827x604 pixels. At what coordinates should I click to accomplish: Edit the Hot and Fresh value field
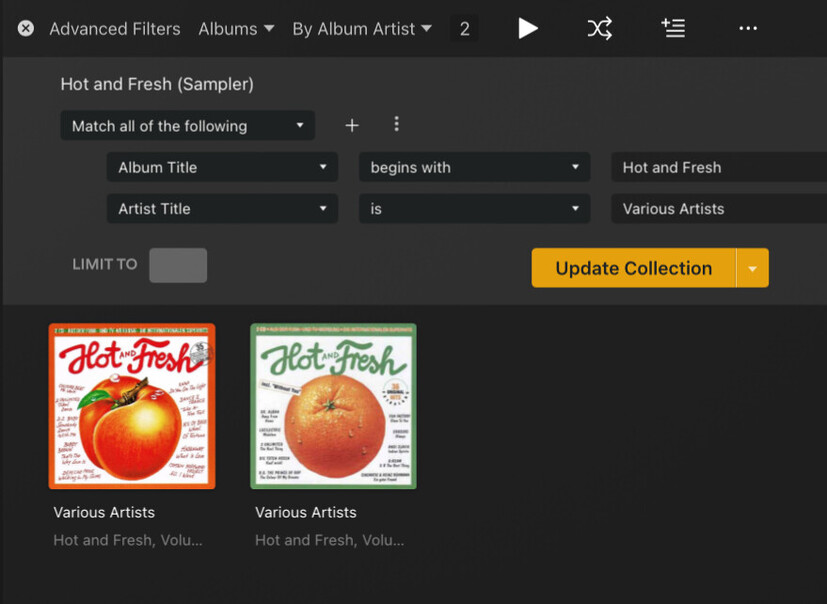[x=718, y=167]
